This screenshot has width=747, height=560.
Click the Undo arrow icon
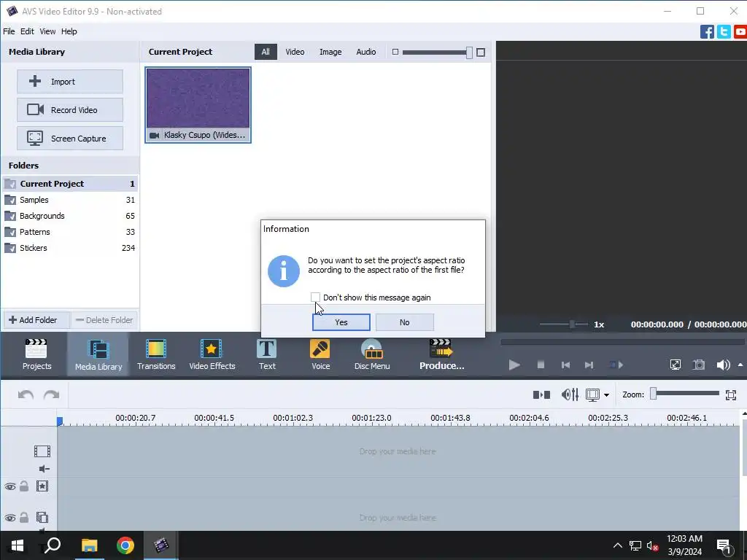pyautogui.click(x=26, y=394)
